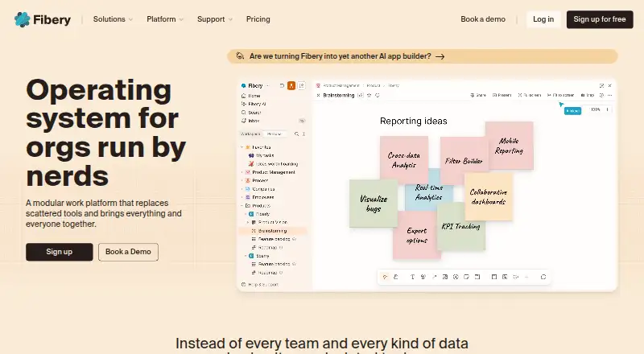The height and width of the screenshot is (354, 644).
Task: Switch to the Personal sidebar tab
Action: [x=274, y=134]
